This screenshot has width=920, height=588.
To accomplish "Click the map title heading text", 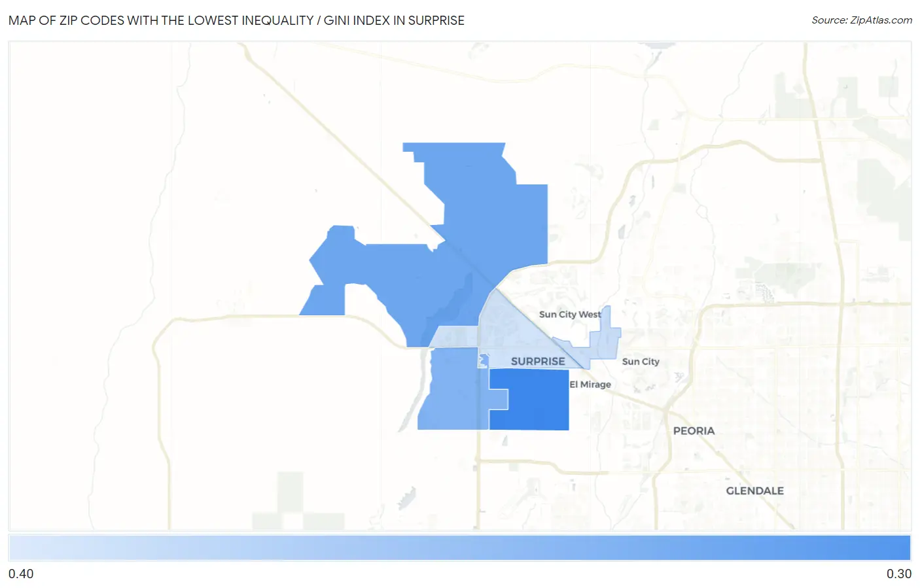I will [x=236, y=20].
